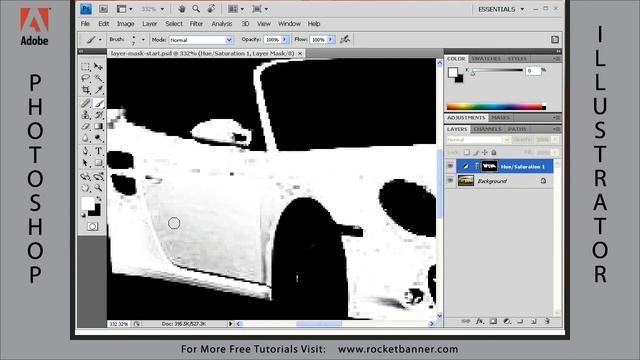The width and height of the screenshot is (640, 360).
Task: Switch to the Swatches tab
Action: click(x=486, y=59)
